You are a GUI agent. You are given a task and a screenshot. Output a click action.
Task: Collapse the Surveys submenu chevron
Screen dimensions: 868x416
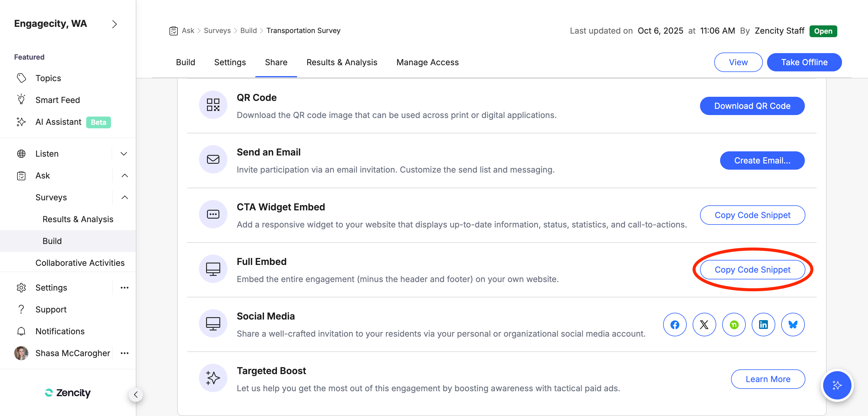click(125, 197)
